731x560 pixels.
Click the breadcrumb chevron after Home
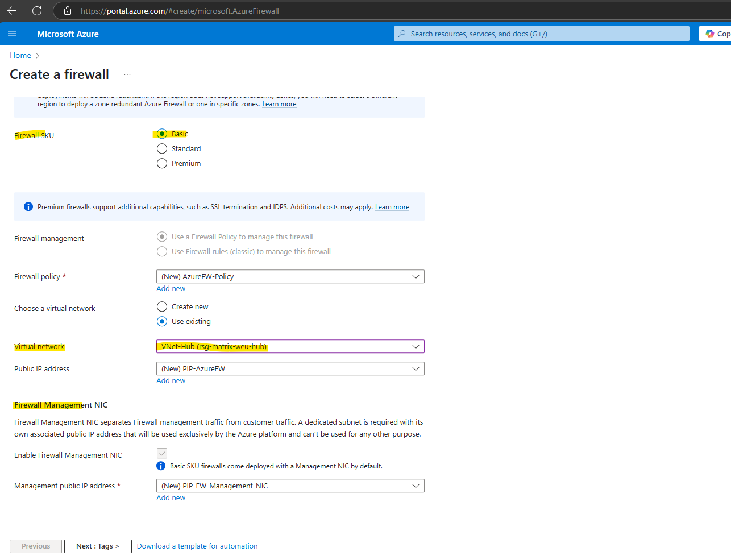pyautogui.click(x=38, y=56)
